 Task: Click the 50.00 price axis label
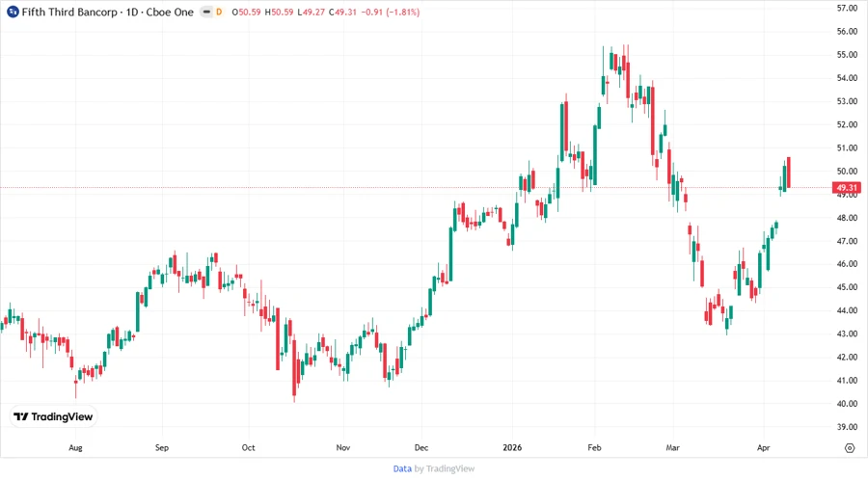coord(847,172)
